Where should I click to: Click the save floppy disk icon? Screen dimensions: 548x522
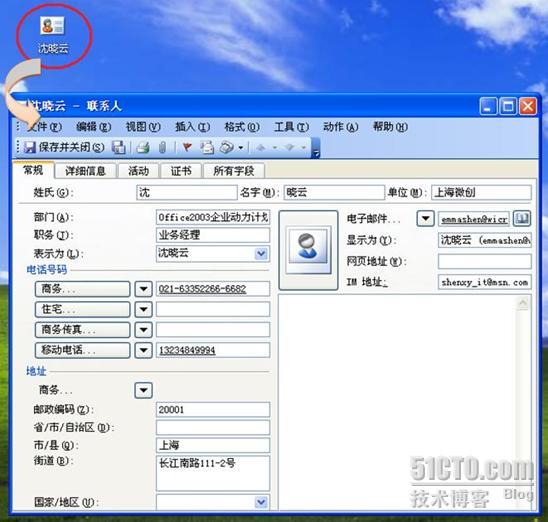(118, 147)
